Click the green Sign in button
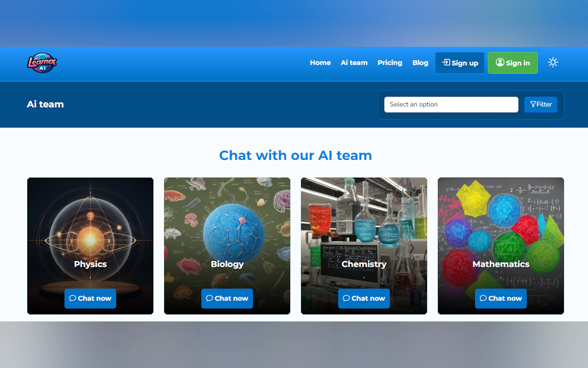This screenshot has width=588, height=368. [513, 63]
